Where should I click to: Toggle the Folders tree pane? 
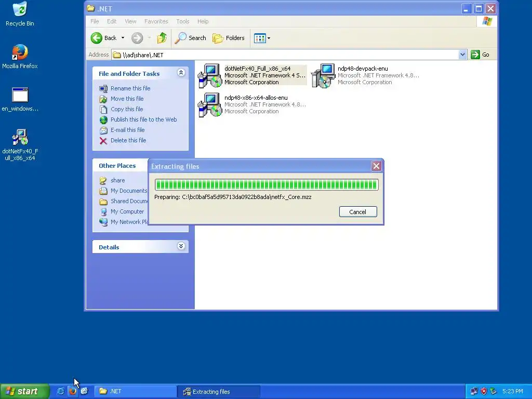[229, 38]
